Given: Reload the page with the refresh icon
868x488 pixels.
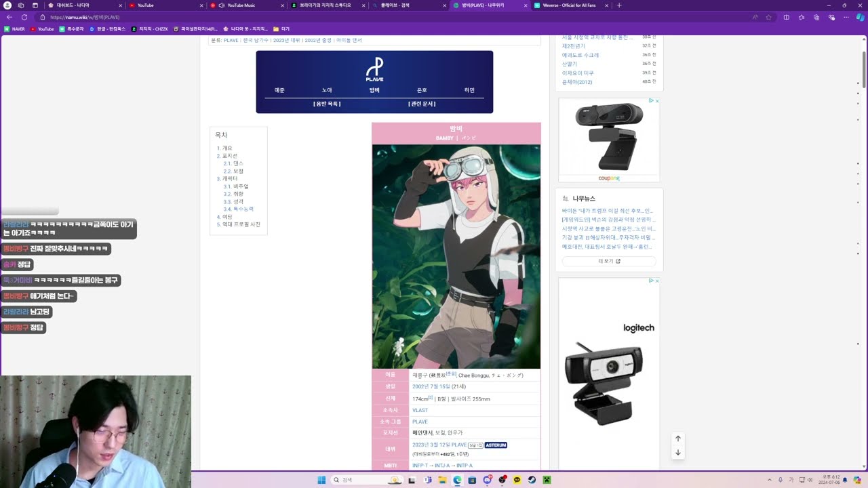Looking at the screenshot, I should [24, 17].
